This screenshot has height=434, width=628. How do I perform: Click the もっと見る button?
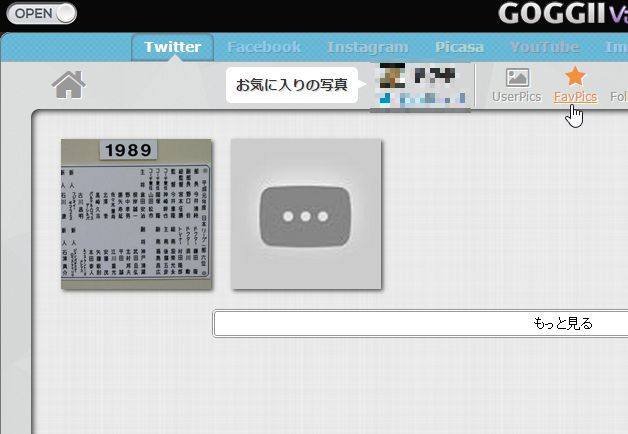pyautogui.click(x=421, y=323)
